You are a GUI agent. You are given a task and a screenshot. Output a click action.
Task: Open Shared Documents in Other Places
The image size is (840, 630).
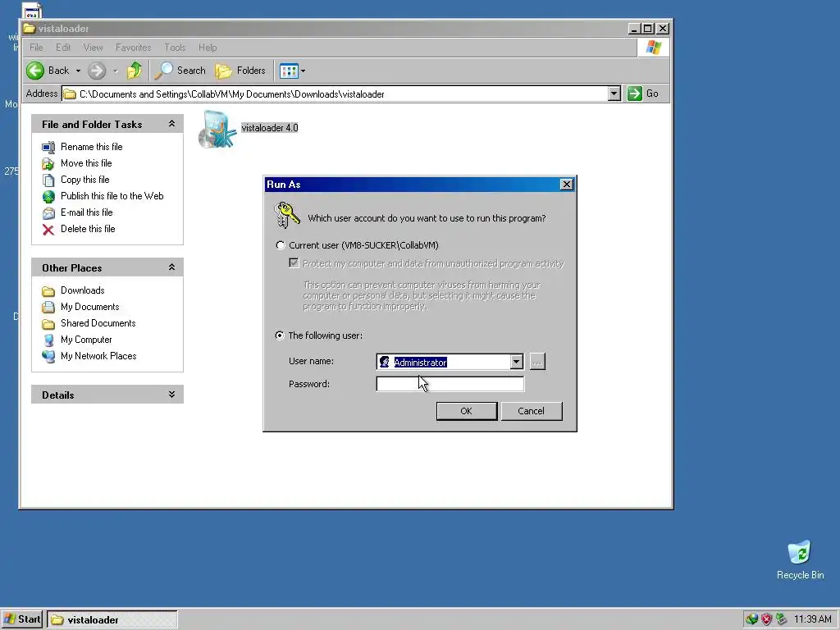click(x=98, y=323)
